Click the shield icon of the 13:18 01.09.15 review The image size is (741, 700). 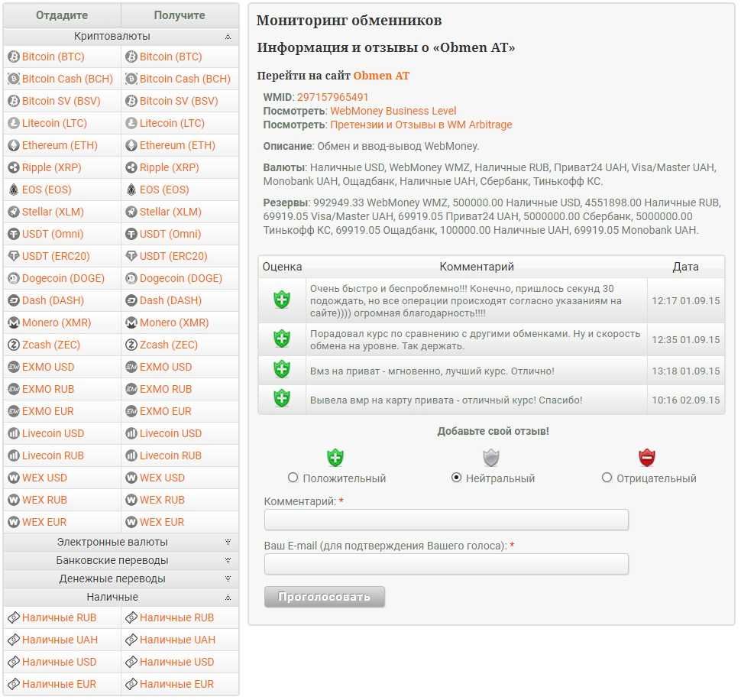282,369
